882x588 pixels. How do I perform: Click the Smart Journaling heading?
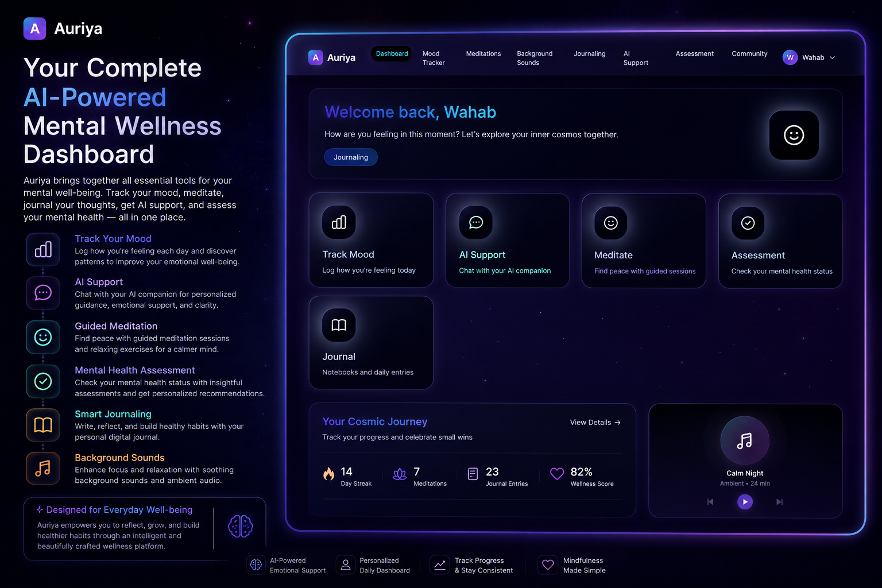(x=113, y=414)
